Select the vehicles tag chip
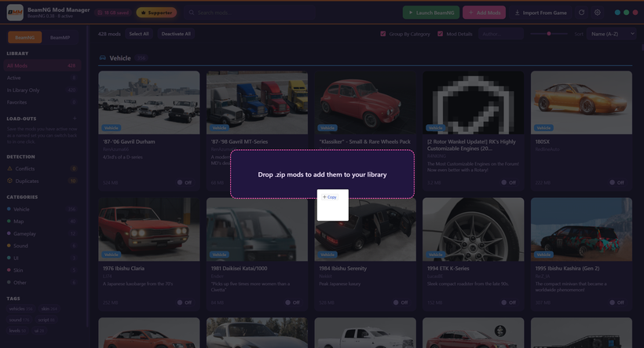644x348 pixels. coord(20,309)
